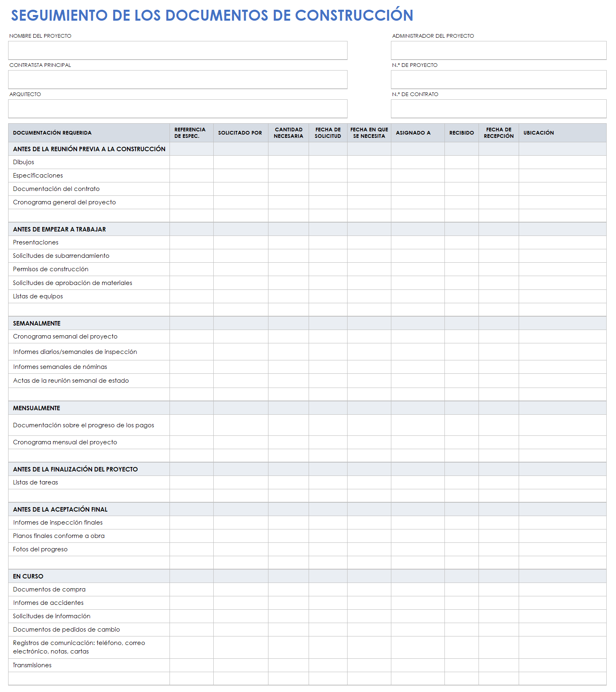
Task: Click the 'Registros de comunicación' cell
Action: click(x=89, y=647)
